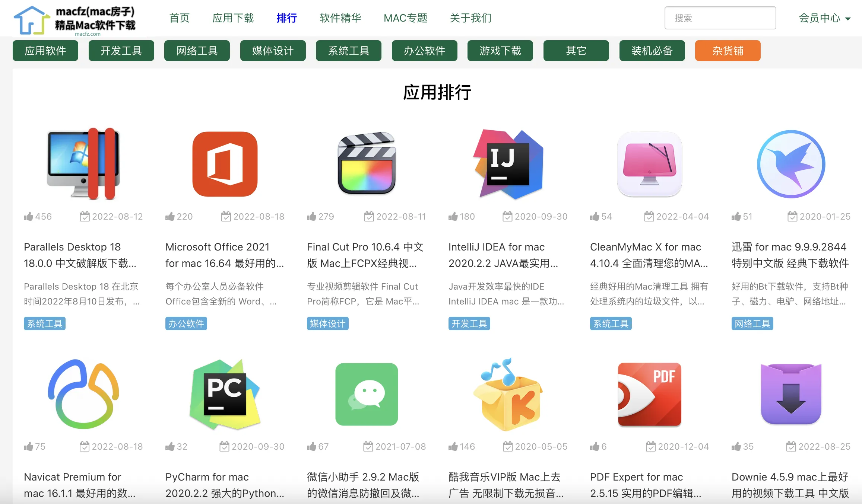Click the orange 杂货铺 button
The height and width of the screenshot is (504, 862).
728,51
